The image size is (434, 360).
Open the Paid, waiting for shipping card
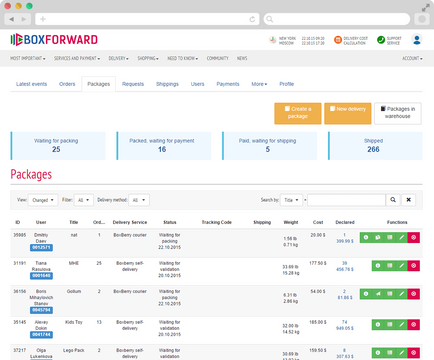pos(269,146)
